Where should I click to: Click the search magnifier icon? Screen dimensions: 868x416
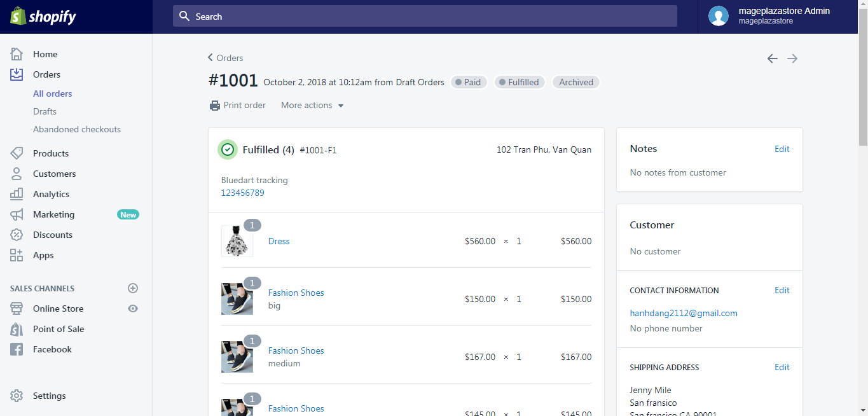184,16
